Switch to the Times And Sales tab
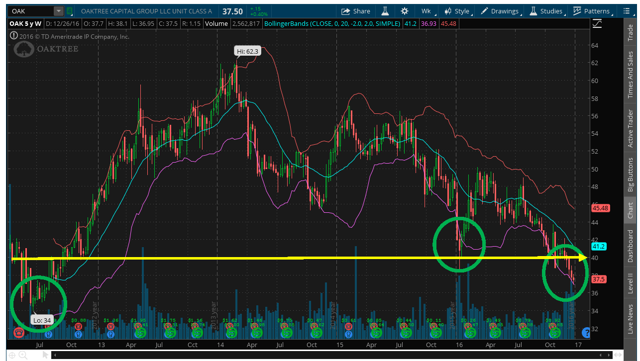 coord(631,75)
